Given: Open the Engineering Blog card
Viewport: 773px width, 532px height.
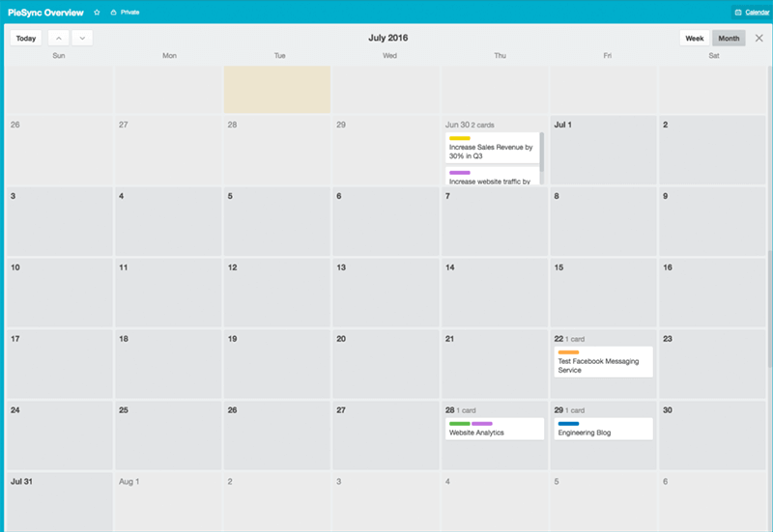Looking at the screenshot, I should pos(603,429).
